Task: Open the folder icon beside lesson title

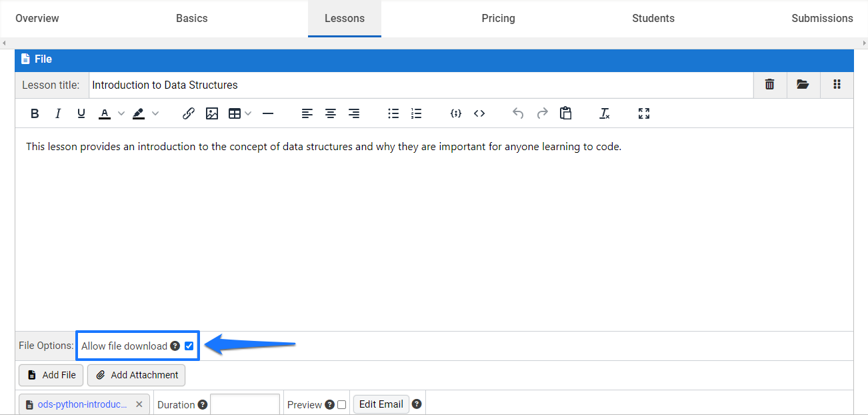Action: [x=803, y=85]
